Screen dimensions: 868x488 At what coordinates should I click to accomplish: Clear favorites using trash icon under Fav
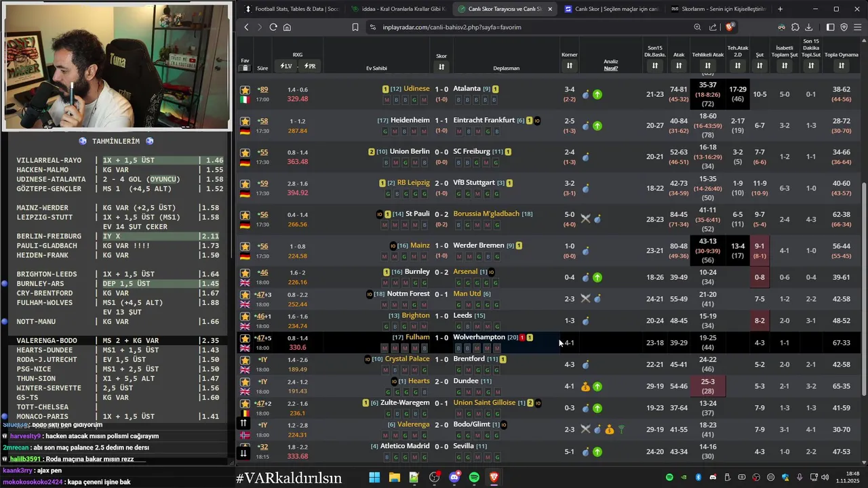coord(245,68)
